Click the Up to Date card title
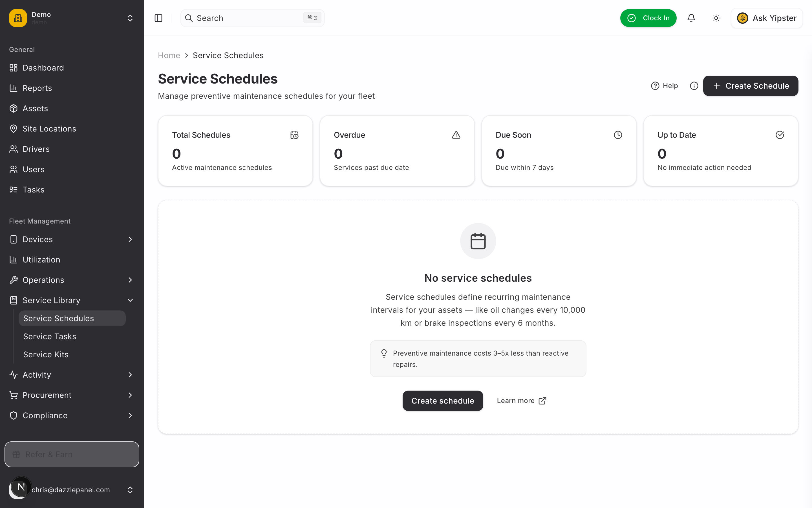812x508 pixels. pyautogui.click(x=676, y=135)
